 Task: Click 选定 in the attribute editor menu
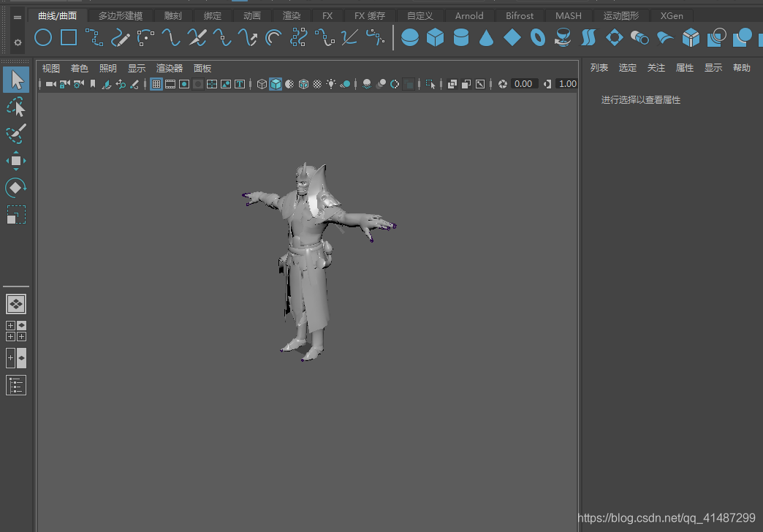(x=627, y=68)
